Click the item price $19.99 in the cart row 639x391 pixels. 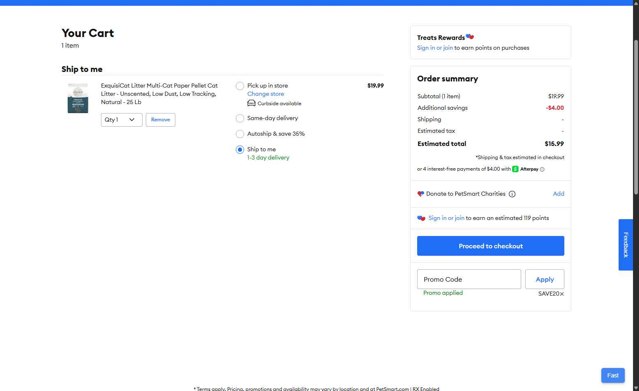375,86
